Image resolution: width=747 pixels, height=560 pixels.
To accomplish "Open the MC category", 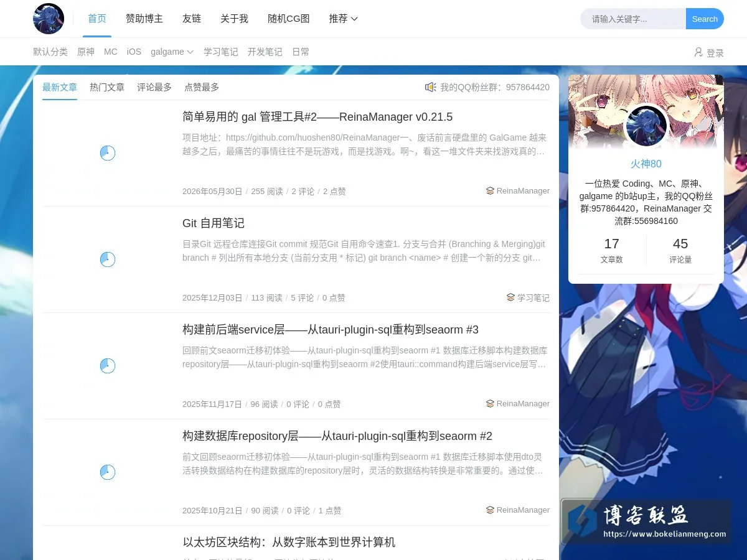I will [x=111, y=52].
